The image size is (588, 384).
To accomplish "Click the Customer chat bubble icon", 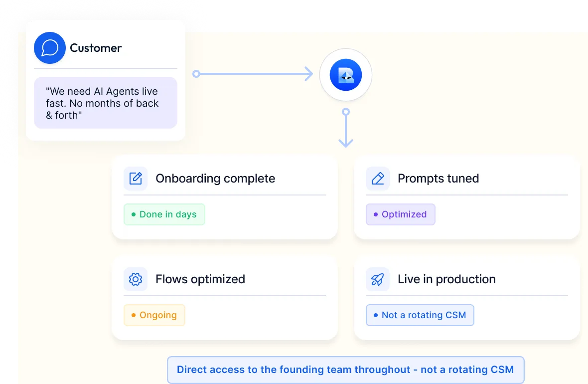I will (50, 48).
